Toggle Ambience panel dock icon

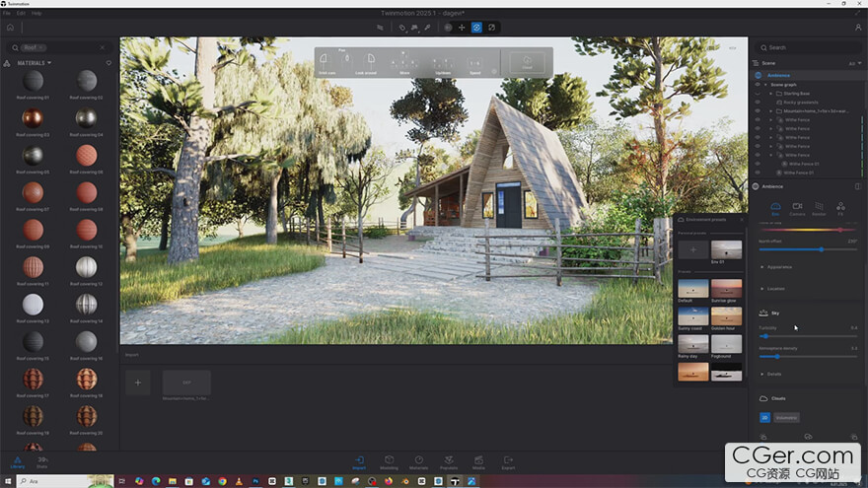[857, 186]
